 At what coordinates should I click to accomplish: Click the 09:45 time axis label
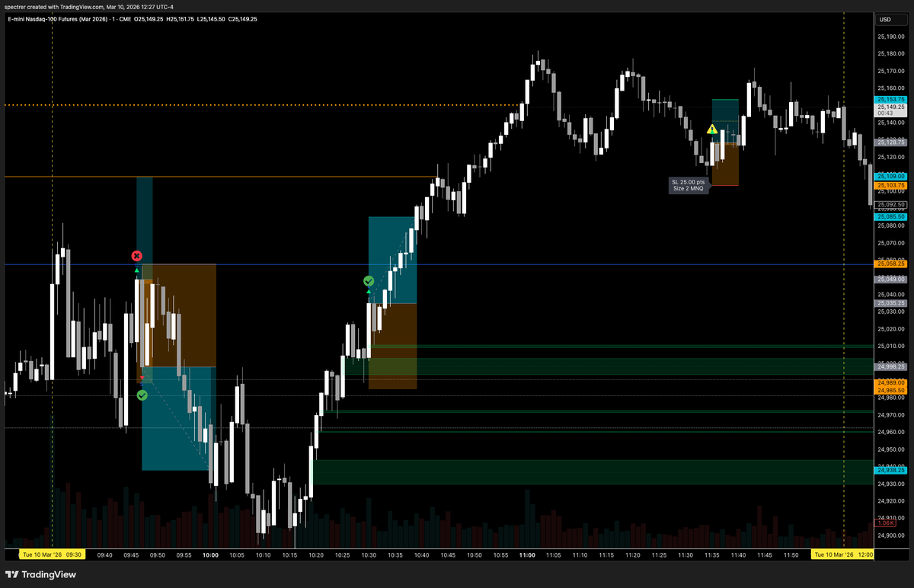(x=132, y=555)
